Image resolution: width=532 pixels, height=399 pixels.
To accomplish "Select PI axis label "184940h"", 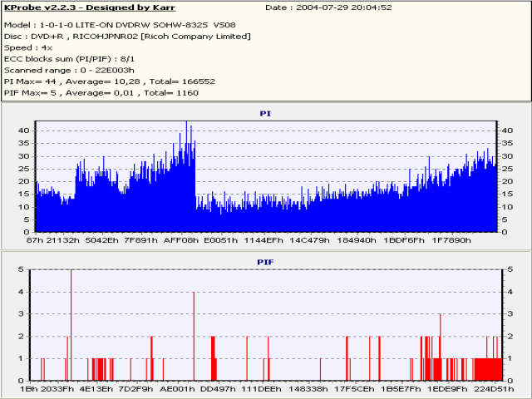I will click(357, 240).
